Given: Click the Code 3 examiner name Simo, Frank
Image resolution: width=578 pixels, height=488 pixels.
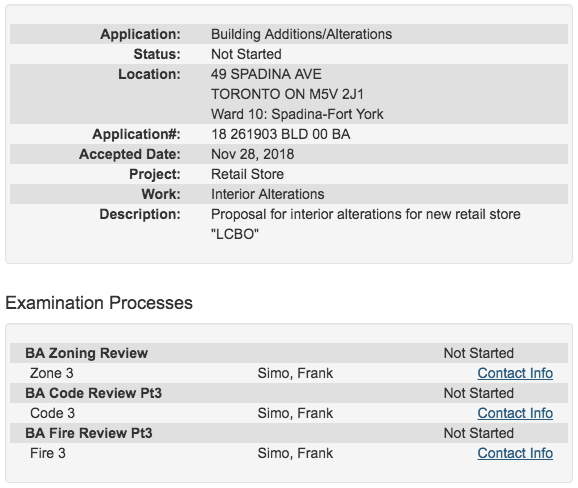Looking at the screenshot, I should coord(295,413).
